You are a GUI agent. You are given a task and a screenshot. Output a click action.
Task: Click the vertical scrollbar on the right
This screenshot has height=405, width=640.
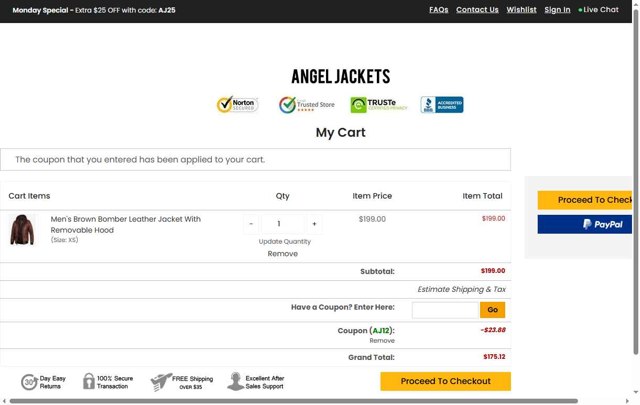pos(636,182)
